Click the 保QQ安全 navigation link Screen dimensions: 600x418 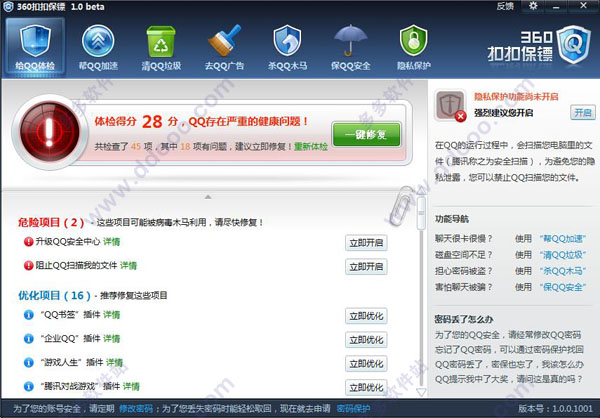tap(562, 287)
